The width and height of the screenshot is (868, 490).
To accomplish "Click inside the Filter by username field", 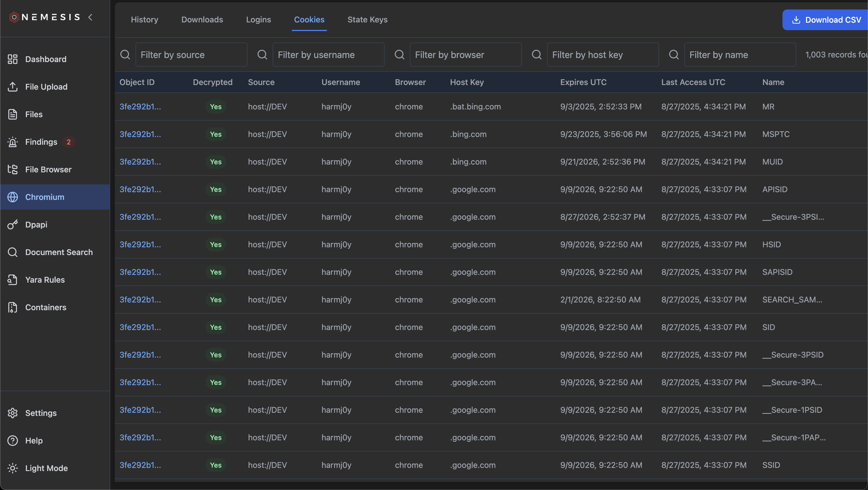I will [x=329, y=54].
